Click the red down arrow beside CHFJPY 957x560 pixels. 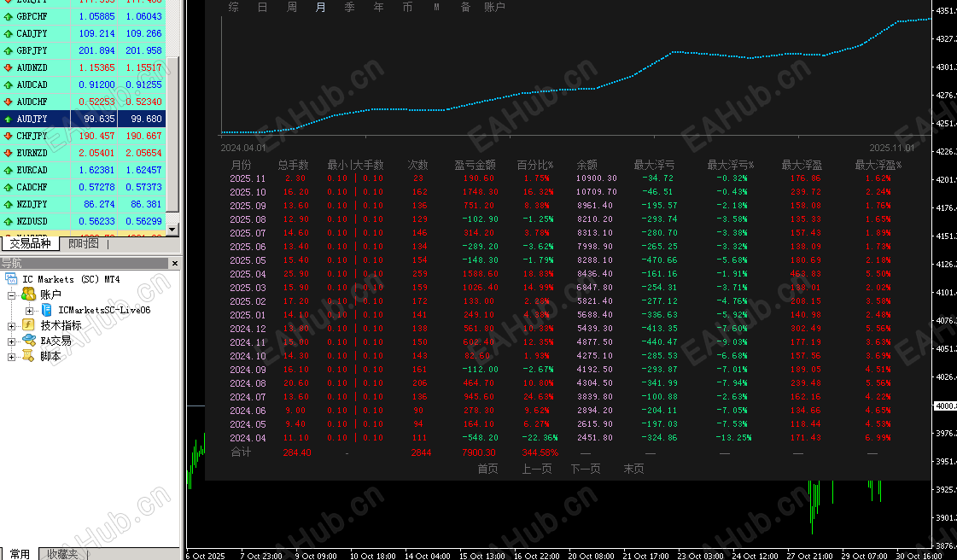(x=8, y=136)
